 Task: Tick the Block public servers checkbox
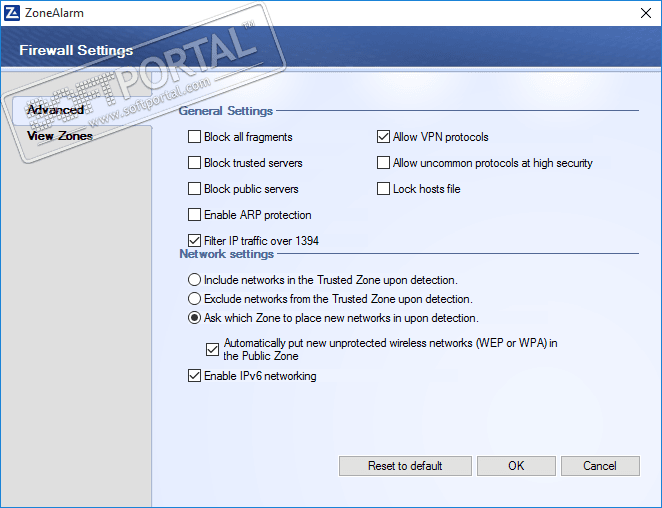(195, 189)
